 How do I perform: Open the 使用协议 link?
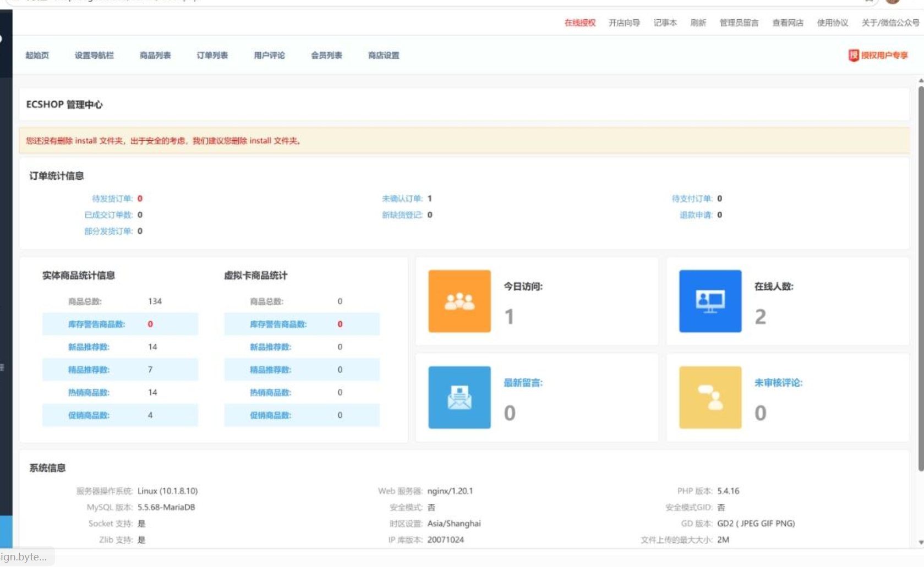pos(832,23)
